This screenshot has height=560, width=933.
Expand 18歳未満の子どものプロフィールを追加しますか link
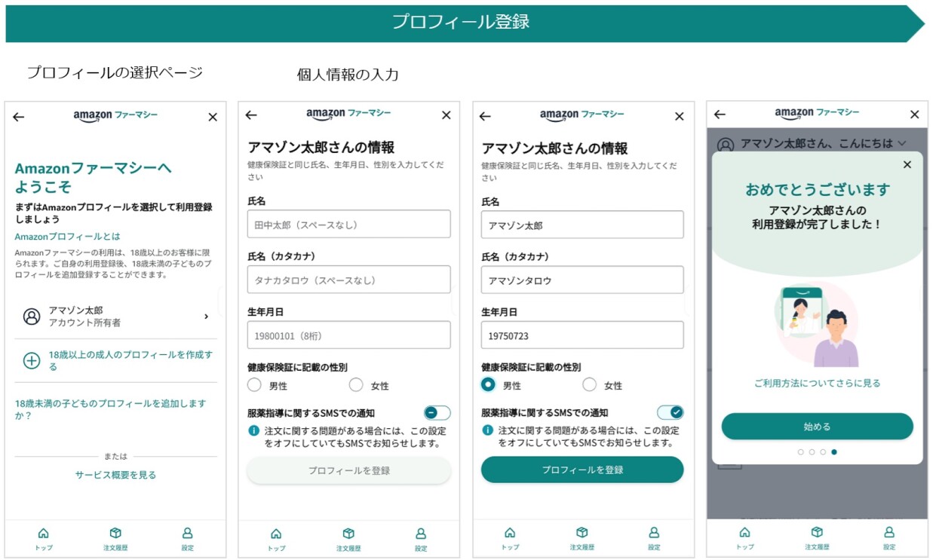click(110, 409)
